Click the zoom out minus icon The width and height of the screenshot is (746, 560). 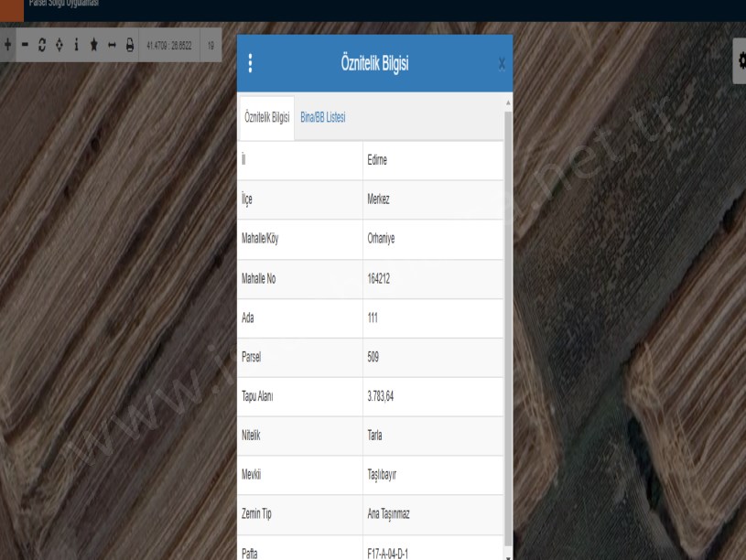tap(26, 45)
